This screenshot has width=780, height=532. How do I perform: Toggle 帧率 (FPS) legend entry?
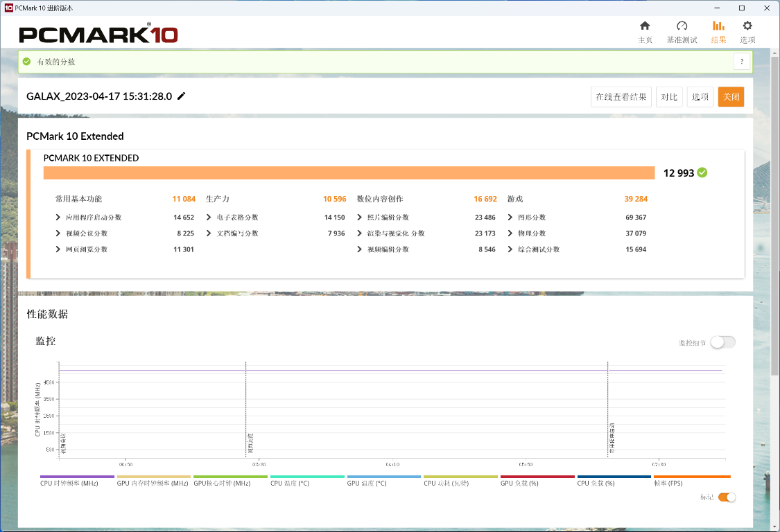tap(692, 481)
